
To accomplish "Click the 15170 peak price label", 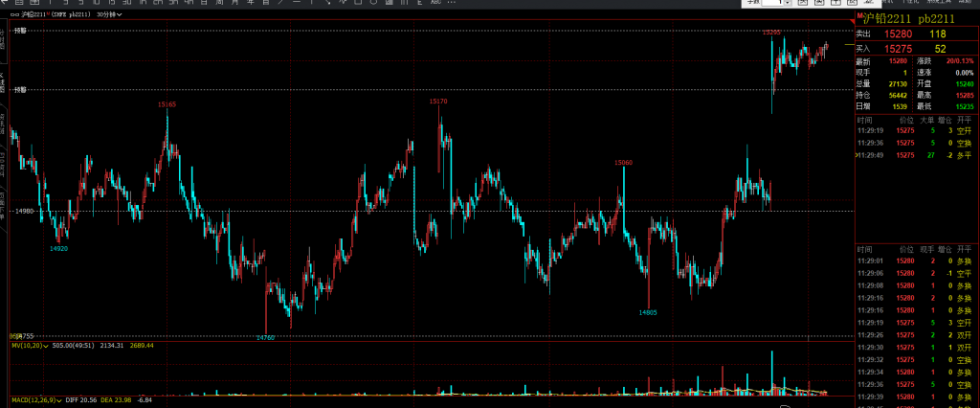I will (438, 101).
